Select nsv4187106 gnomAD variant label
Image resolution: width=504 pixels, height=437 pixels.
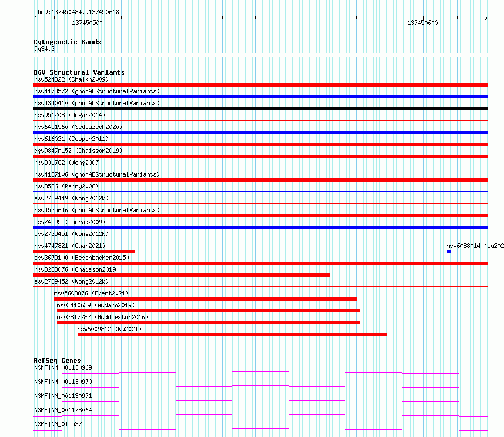coord(97,174)
